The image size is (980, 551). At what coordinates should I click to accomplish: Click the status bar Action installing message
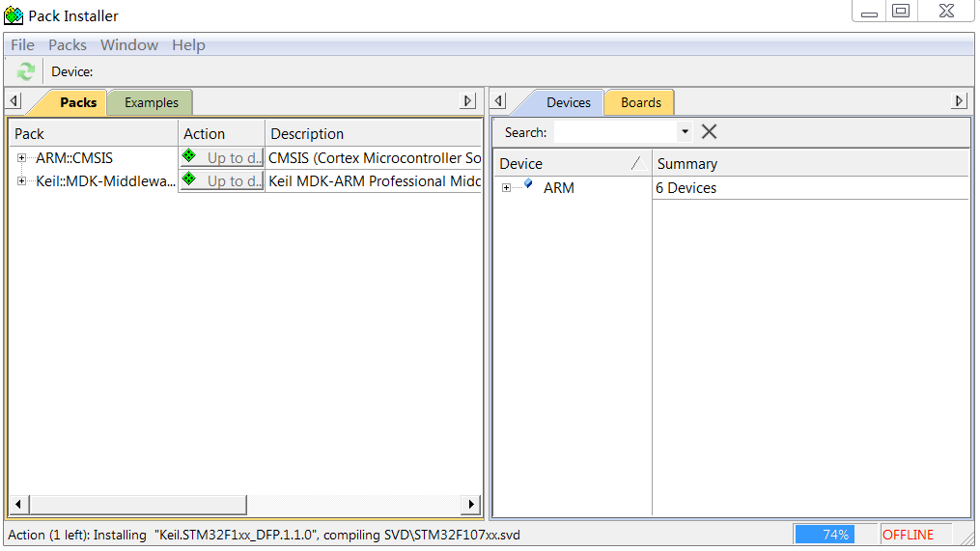264,535
